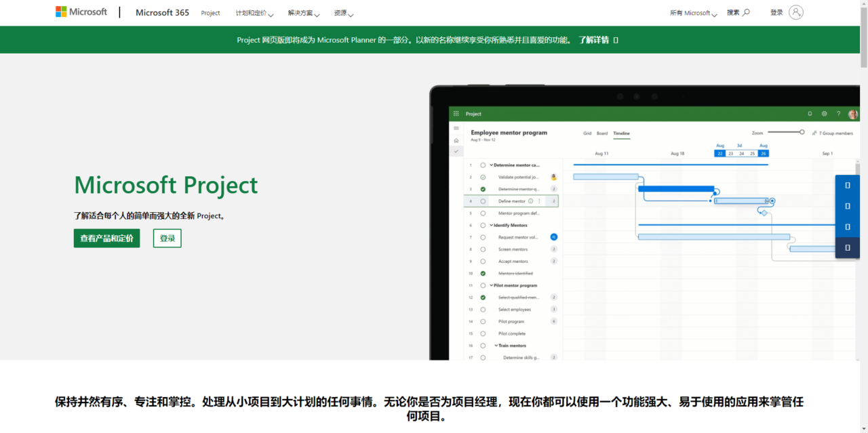
Task: Click the 6 badge on Pilot program row
Action: (554, 321)
